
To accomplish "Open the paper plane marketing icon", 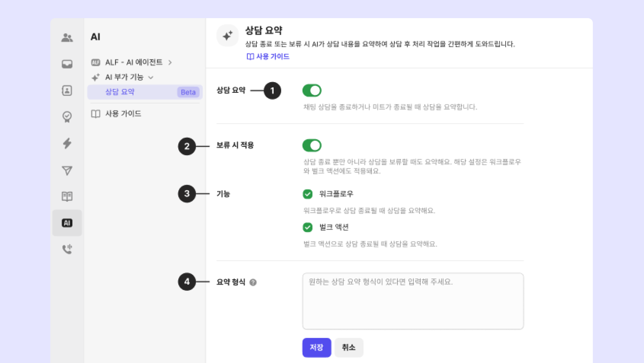I will point(67,170).
